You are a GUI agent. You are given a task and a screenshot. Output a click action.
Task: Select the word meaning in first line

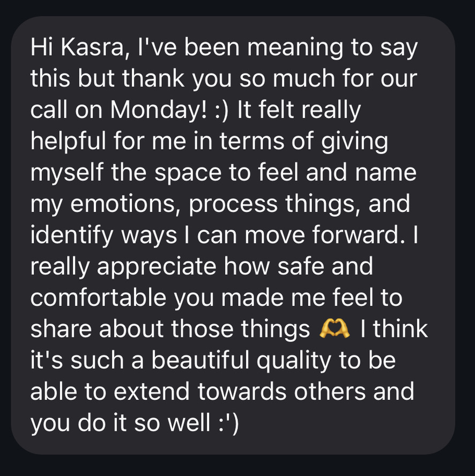[295, 48]
